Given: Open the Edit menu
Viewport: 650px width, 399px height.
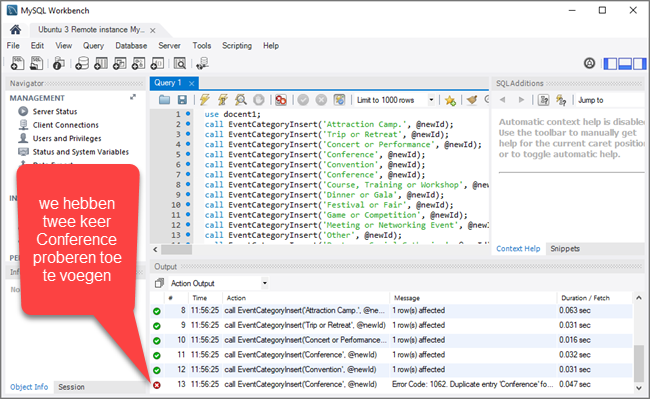Looking at the screenshot, I should tap(37, 46).
